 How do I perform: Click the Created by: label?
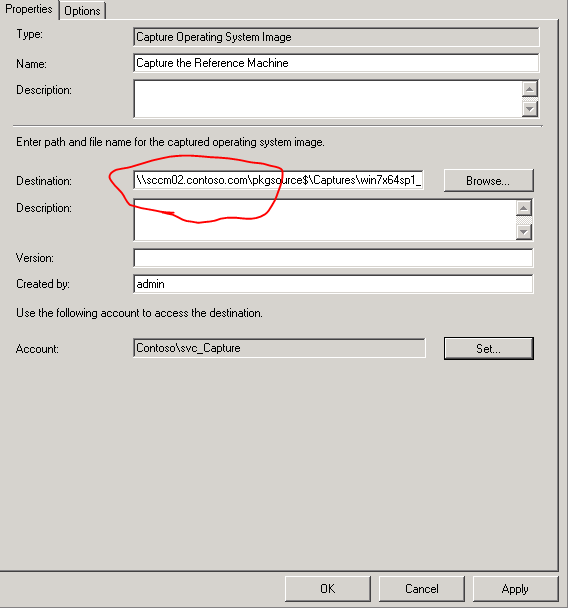click(x=43, y=284)
